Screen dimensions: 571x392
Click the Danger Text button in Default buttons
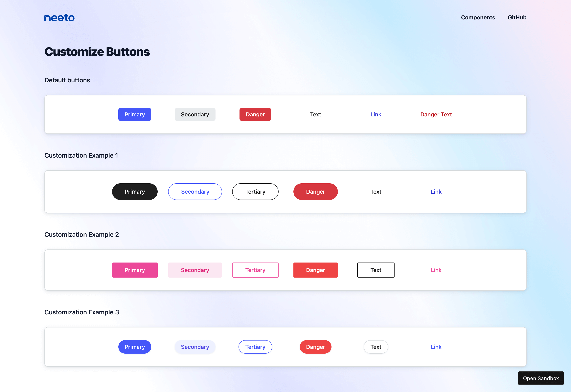point(436,114)
